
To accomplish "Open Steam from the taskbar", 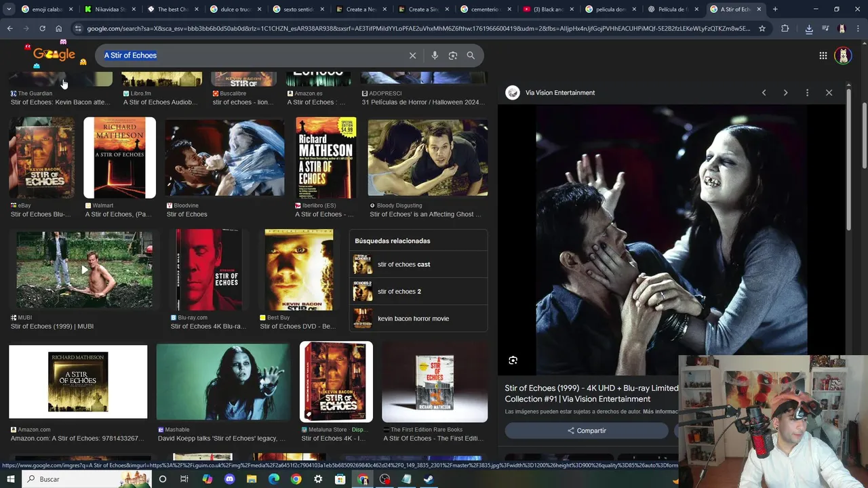I will click(x=429, y=479).
